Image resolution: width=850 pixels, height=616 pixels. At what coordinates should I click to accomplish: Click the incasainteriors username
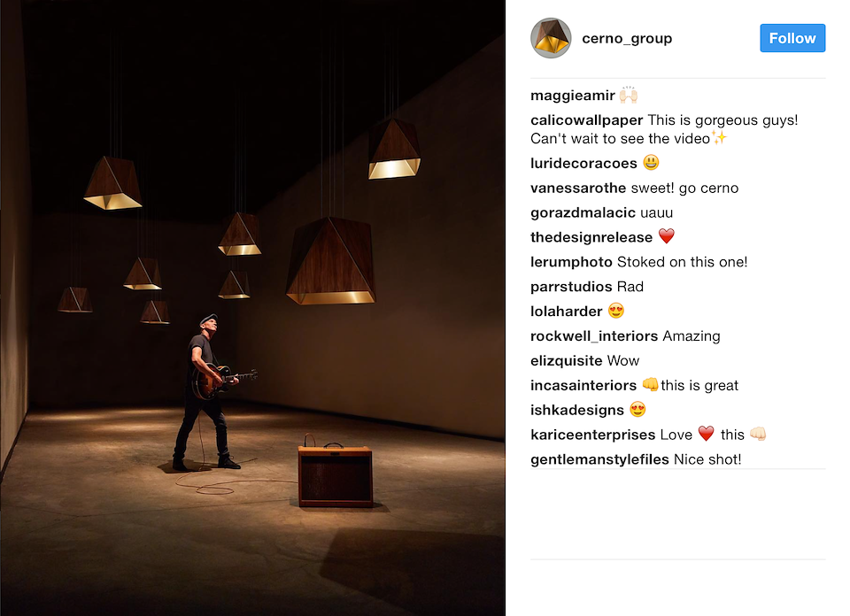coord(583,385)
